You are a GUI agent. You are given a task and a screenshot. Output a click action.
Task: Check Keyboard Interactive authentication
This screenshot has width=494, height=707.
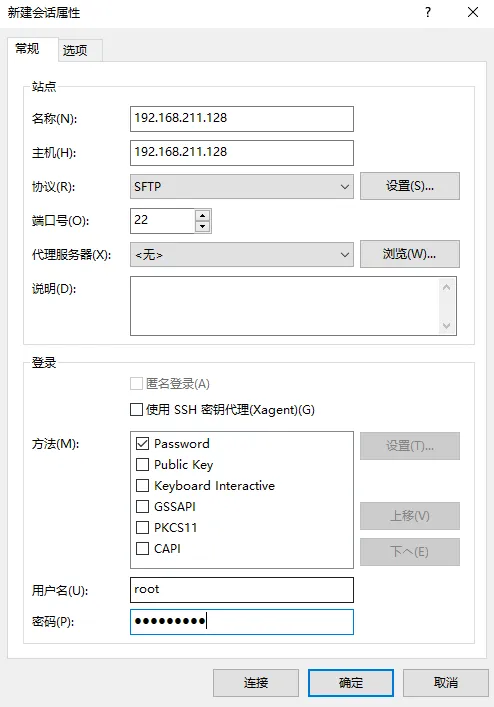(142, 486)
